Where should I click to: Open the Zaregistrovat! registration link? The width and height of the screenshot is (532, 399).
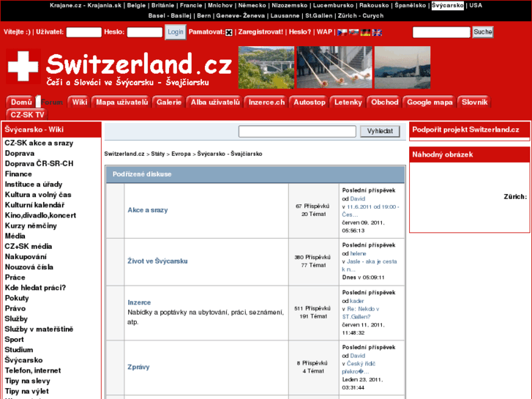(261, 32)
